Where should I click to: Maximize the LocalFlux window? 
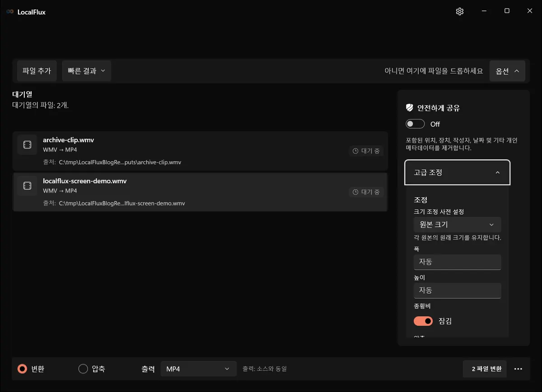click(x=507, y=11)
